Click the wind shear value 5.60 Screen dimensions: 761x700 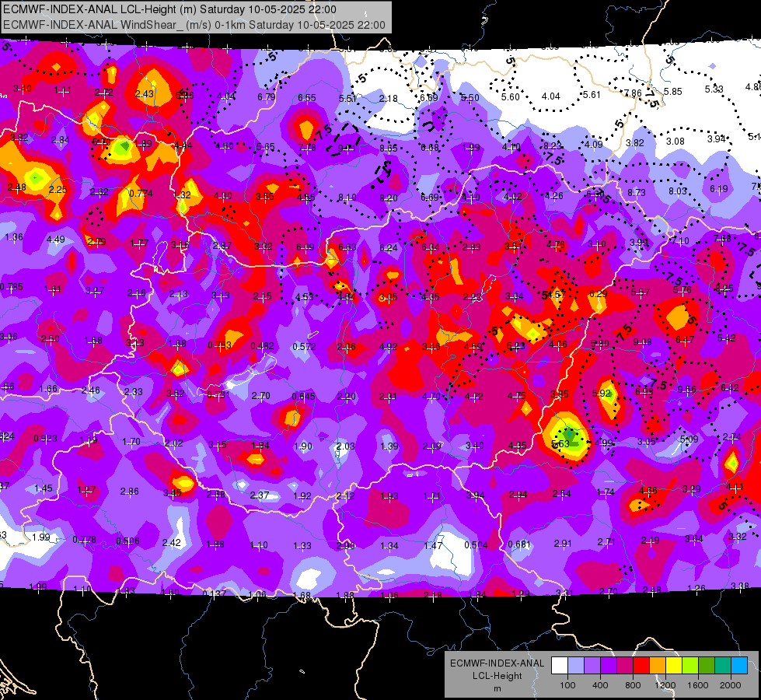(x=511, y=96)
